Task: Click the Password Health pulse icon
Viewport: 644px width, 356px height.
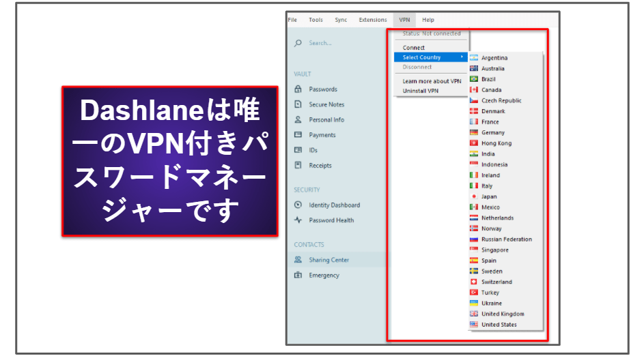Action: pyautogui.click(x=298, y=220)
